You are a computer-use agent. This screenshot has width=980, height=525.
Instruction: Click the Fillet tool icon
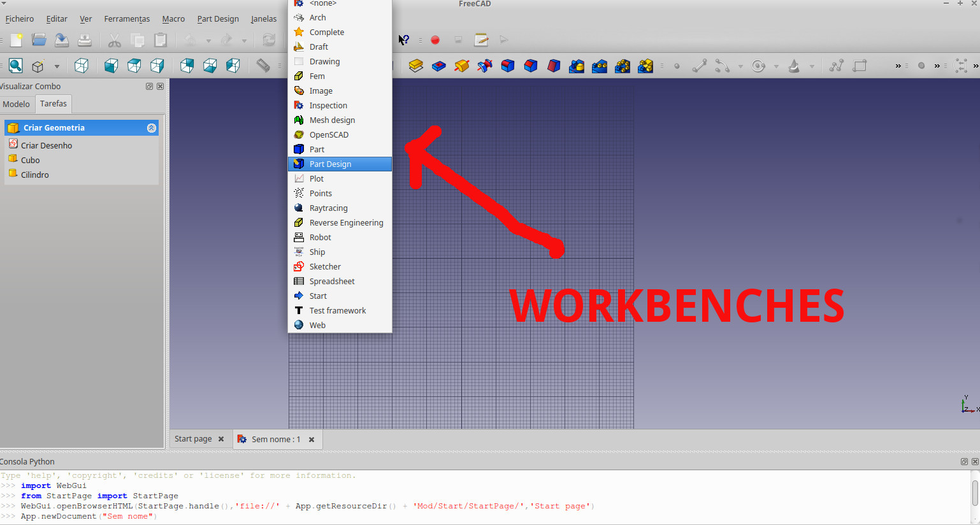[507, 66]
